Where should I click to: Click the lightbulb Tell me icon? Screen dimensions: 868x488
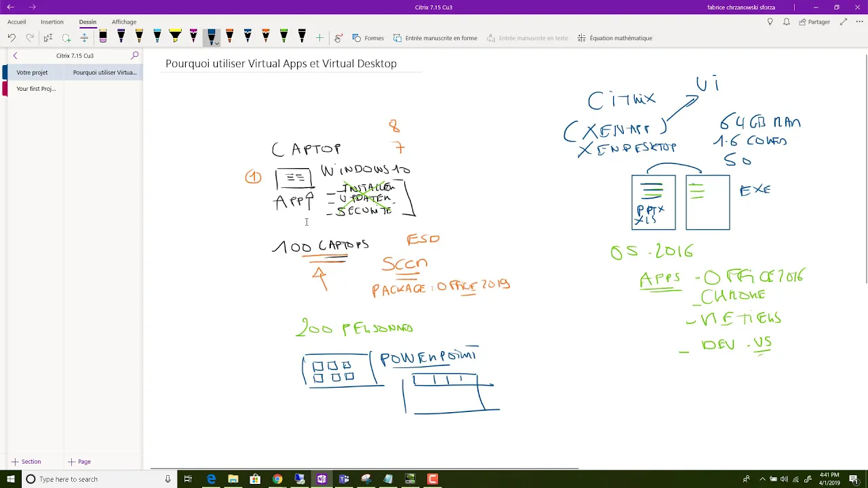[x=770, y=22]
